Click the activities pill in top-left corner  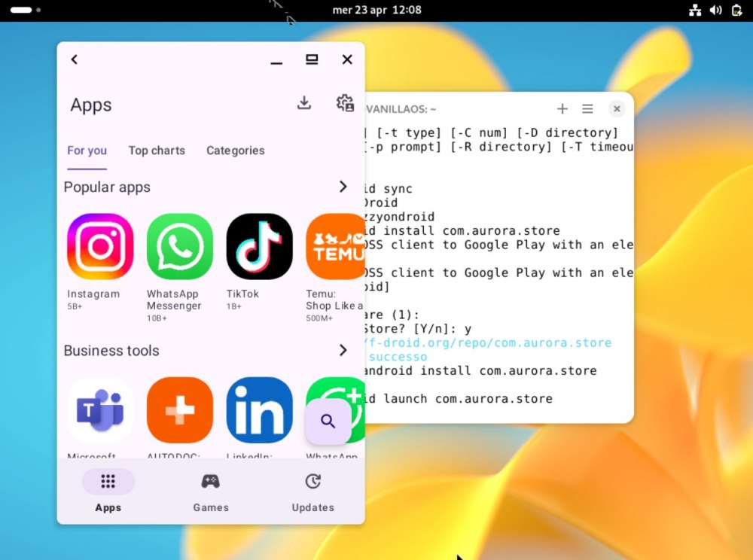tap(25, 10)
